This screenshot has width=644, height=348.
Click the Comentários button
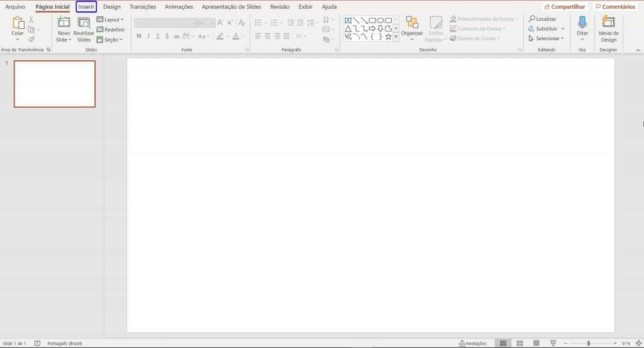click(x=615, y=6)
